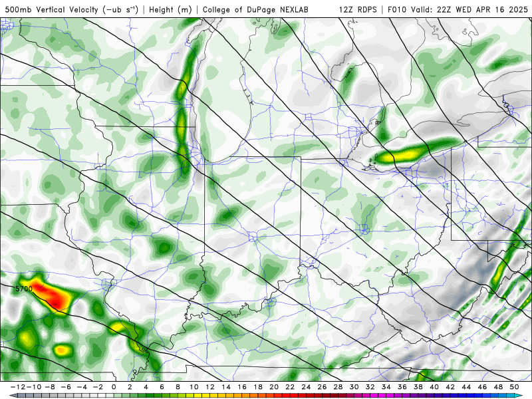The image size is (532, 399).
Task: Click the "500mb Vertical Velocity" title text
Action: click(52, 9)
